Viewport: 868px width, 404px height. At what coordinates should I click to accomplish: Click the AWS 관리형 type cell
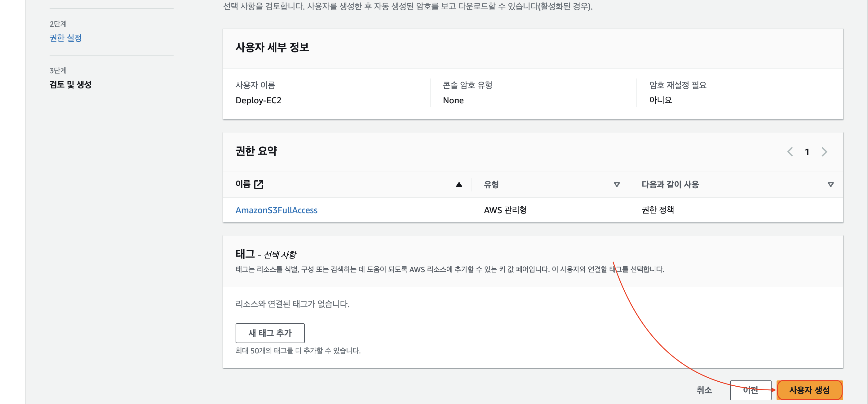tap(505, 210)
